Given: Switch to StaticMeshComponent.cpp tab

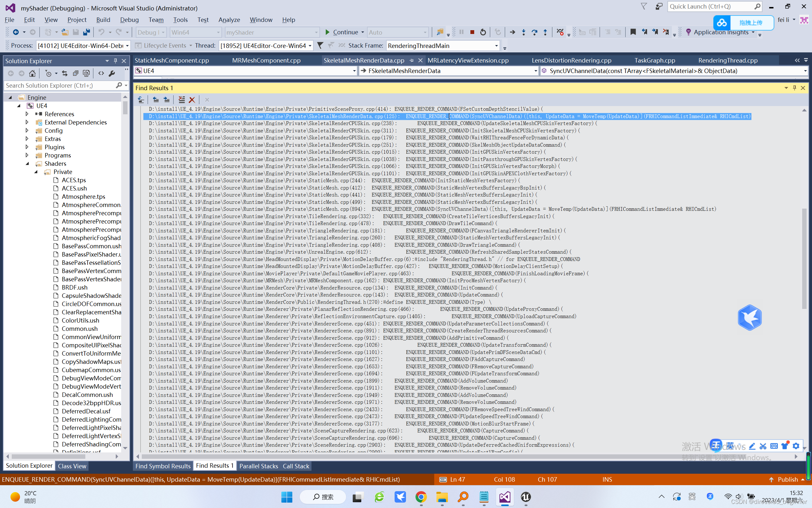Looking at the screenshot, I should click(172, 60).
